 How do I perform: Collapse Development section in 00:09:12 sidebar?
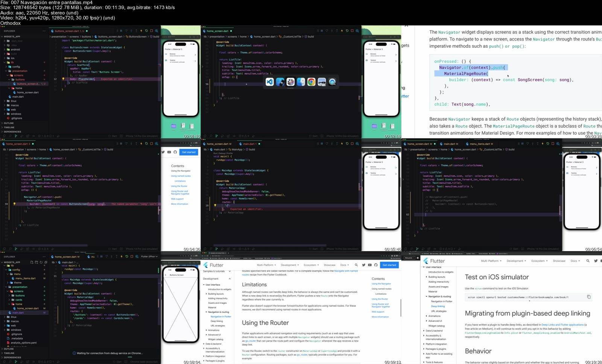click(x=217, y=279)
